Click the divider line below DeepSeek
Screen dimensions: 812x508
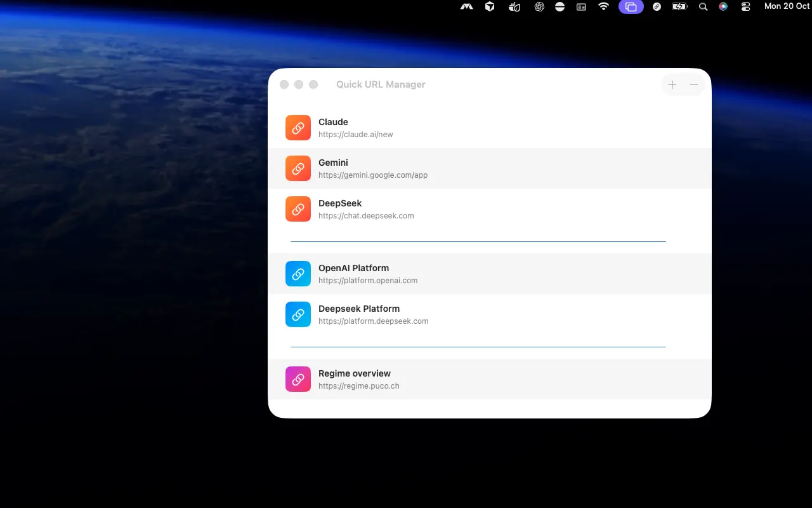(478, 241)
